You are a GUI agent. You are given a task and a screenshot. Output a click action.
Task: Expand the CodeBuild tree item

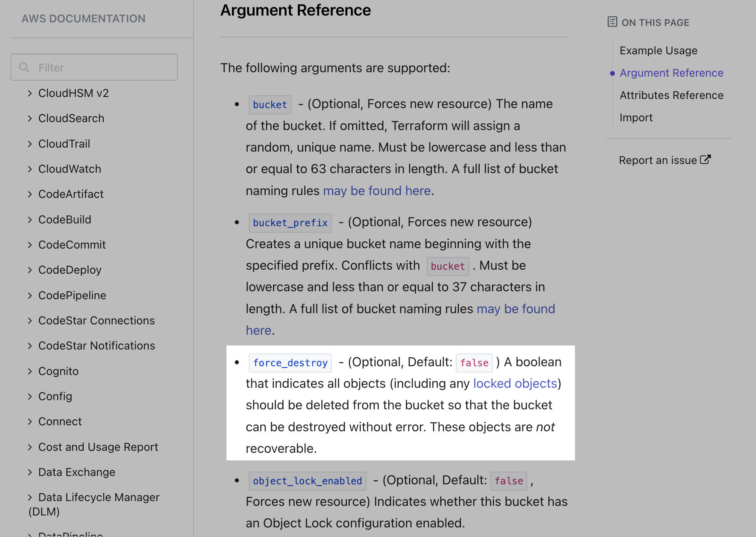[65, 220]
